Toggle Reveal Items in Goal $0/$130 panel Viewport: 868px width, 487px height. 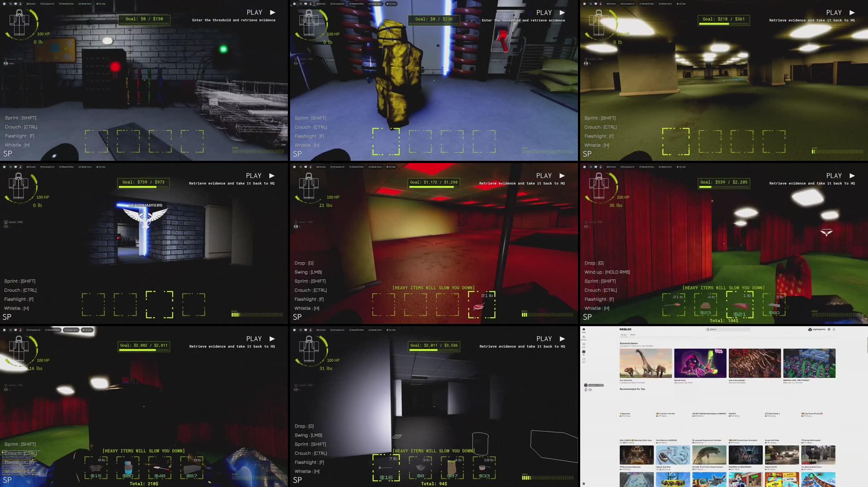(x=85, y=4)
